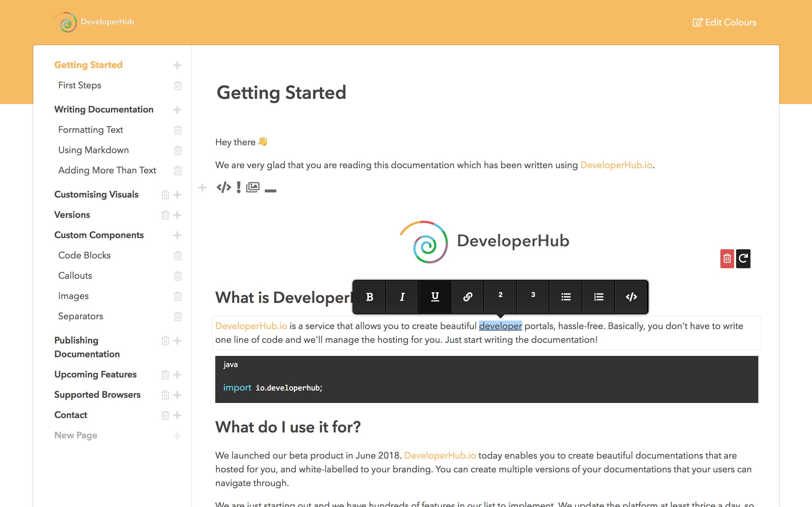This screenshot has height=507, width=812.
Task: Open the Versions section in sidebar
Action: (72, 215)
